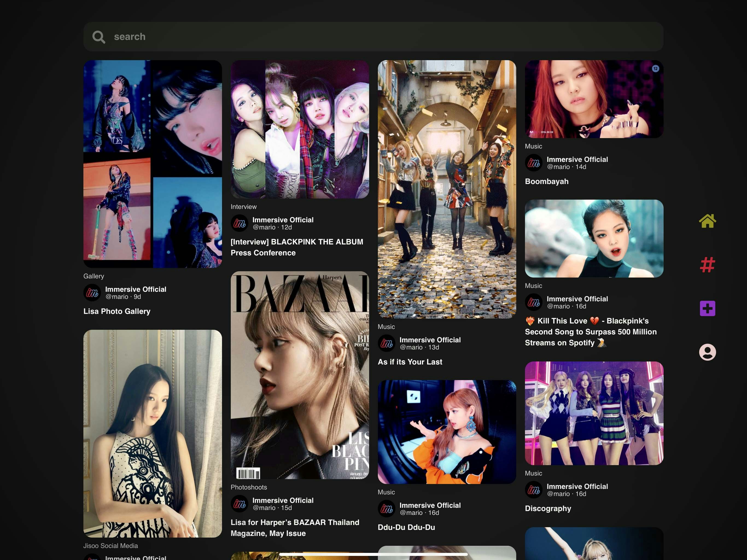Open the profile account icon
Screen dimensions: 747x560
coord(707,352)
